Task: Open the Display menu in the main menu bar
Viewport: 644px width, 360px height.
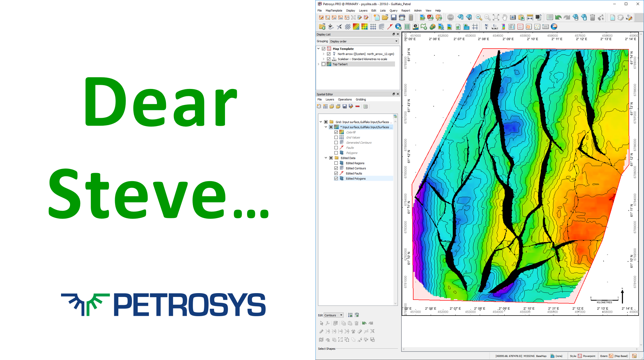Action: click(350, 11)
